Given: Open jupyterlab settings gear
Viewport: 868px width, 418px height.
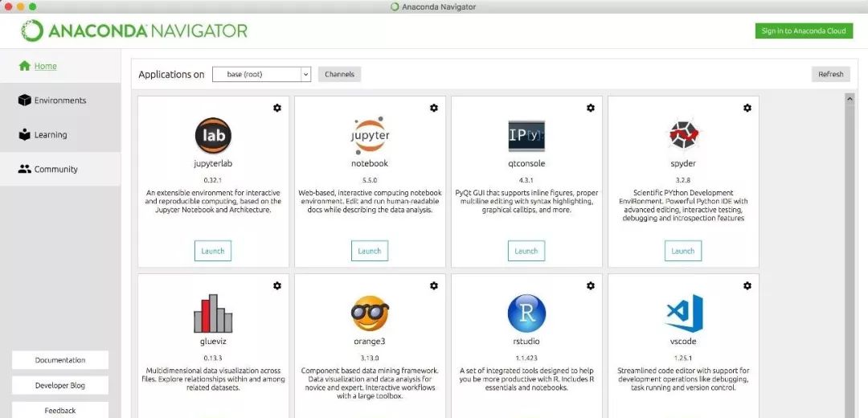Looking at the screenshot, I should pos(277,108).
